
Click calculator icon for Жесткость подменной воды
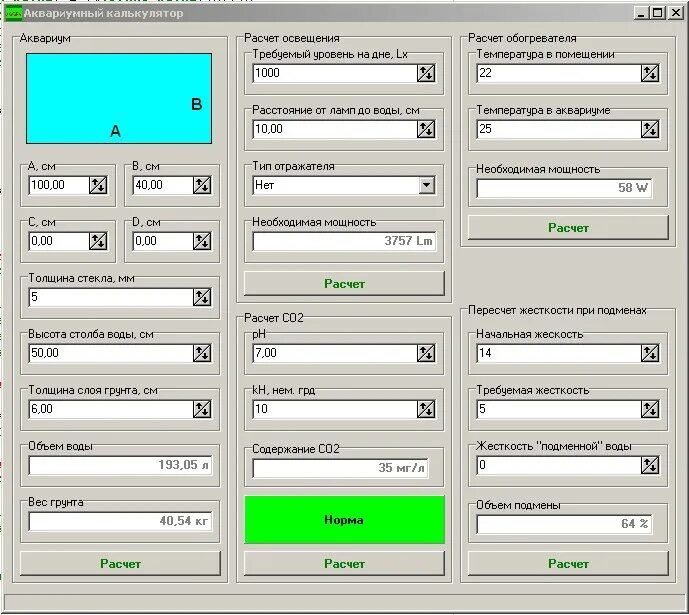(x=650, y=465)
